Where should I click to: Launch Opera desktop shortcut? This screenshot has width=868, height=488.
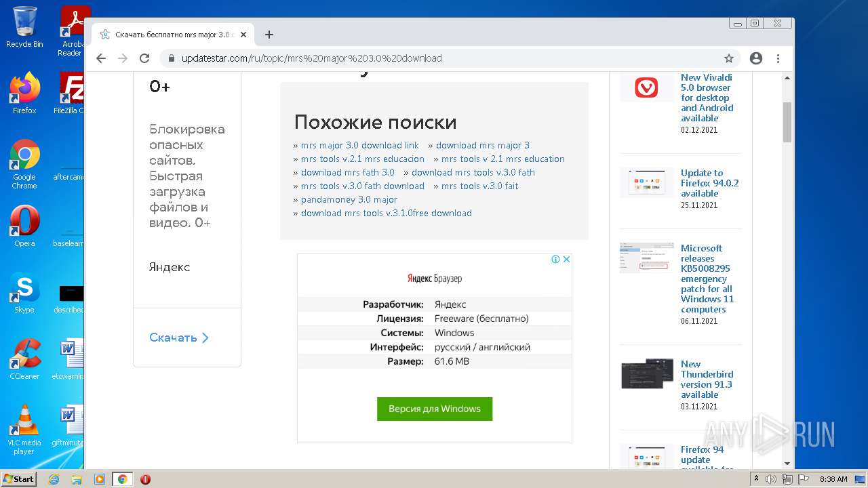[24, 226]
